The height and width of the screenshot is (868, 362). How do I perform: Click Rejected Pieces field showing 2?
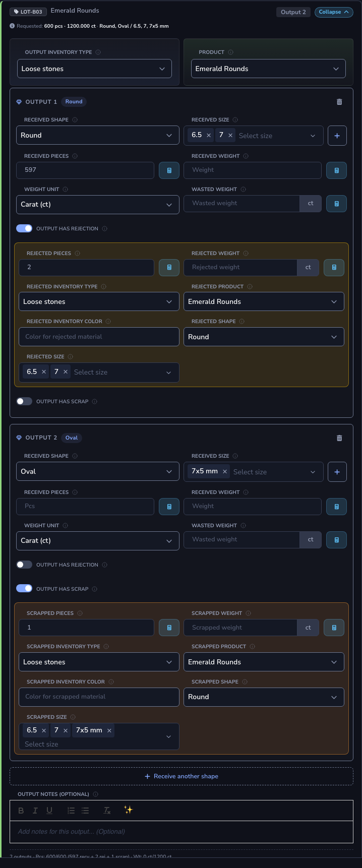pos(86,268)
